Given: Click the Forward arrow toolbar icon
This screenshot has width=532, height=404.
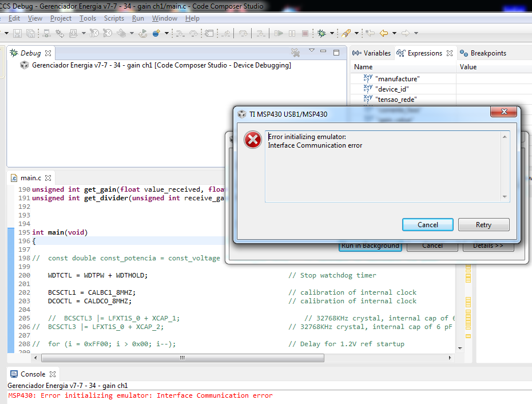Looking at the screenshot, I should click(x=406, y=33).
